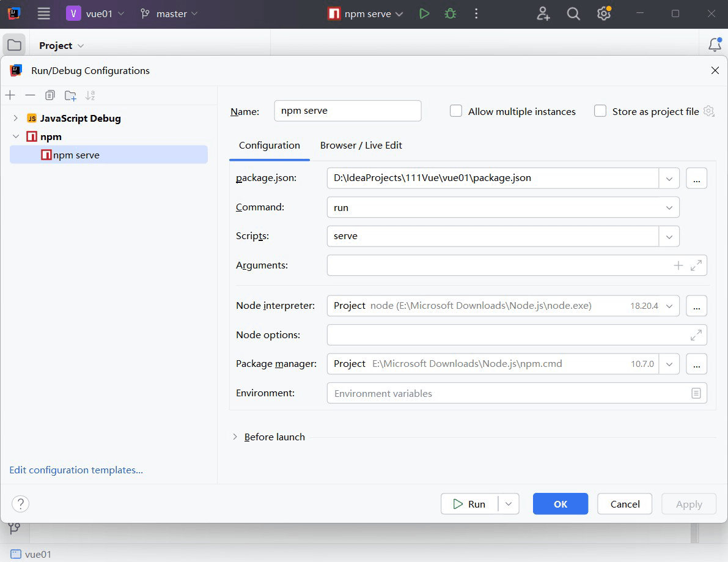Sort configurations alphabetically

pyautogui.click(x=90, y=95)
